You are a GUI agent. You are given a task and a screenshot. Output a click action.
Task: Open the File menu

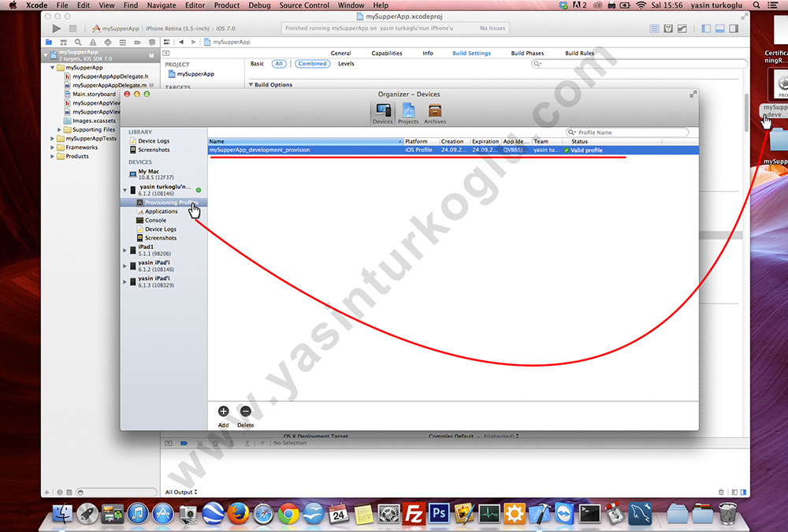[x=62, y=5]
